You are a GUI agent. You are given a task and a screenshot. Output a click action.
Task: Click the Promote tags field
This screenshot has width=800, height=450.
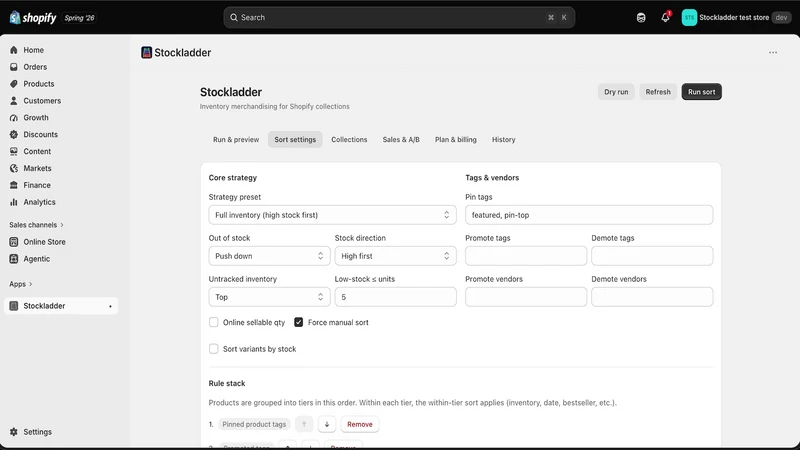[x=526, y=256]
